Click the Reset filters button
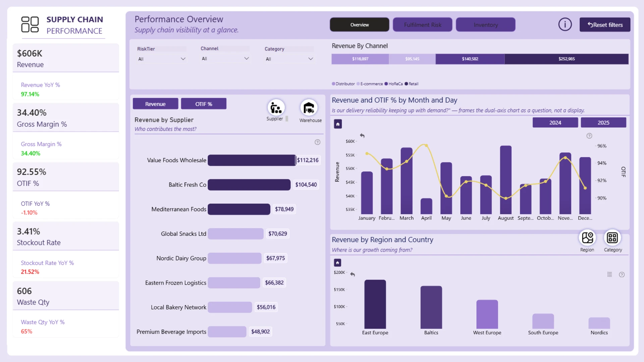 (x=605, y=25)
